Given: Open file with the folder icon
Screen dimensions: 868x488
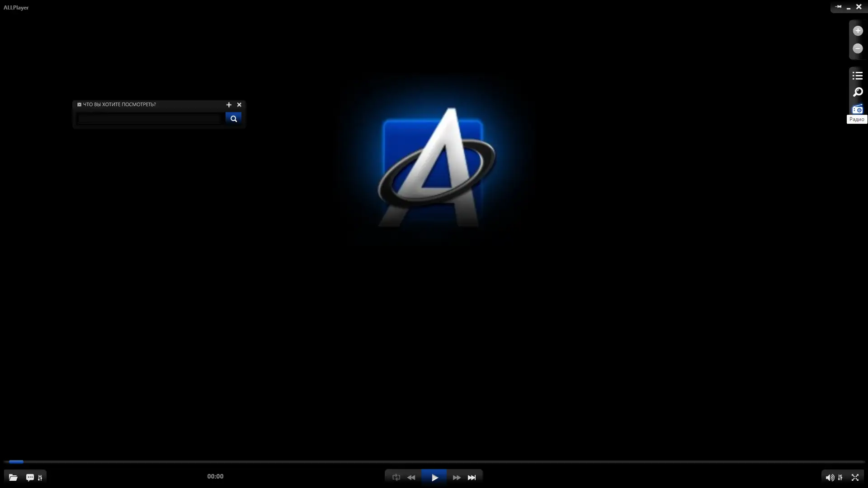Looking at the screenshot, I should click(13, 478).
